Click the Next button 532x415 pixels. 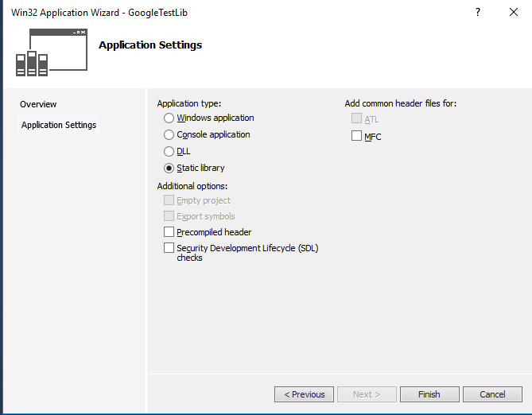tap(367, 394)
